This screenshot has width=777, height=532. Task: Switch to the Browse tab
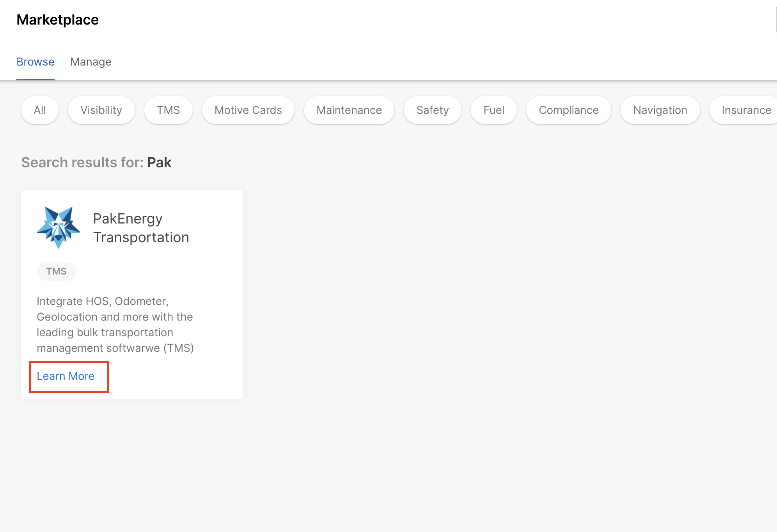35,62
